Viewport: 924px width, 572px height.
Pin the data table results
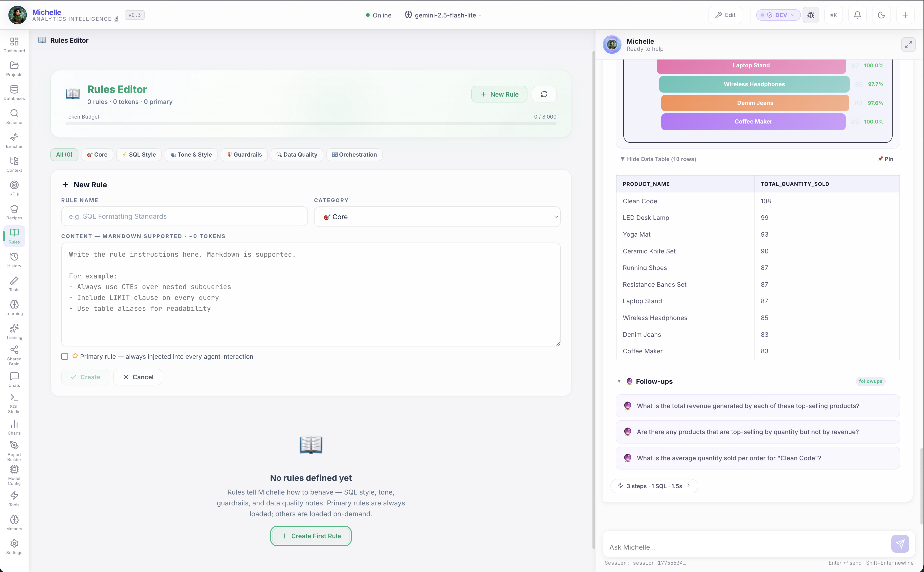point(885,159)
